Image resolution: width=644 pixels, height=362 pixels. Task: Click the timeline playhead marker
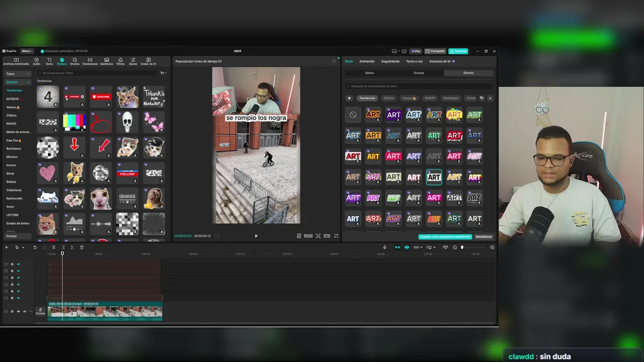point(62,253)
